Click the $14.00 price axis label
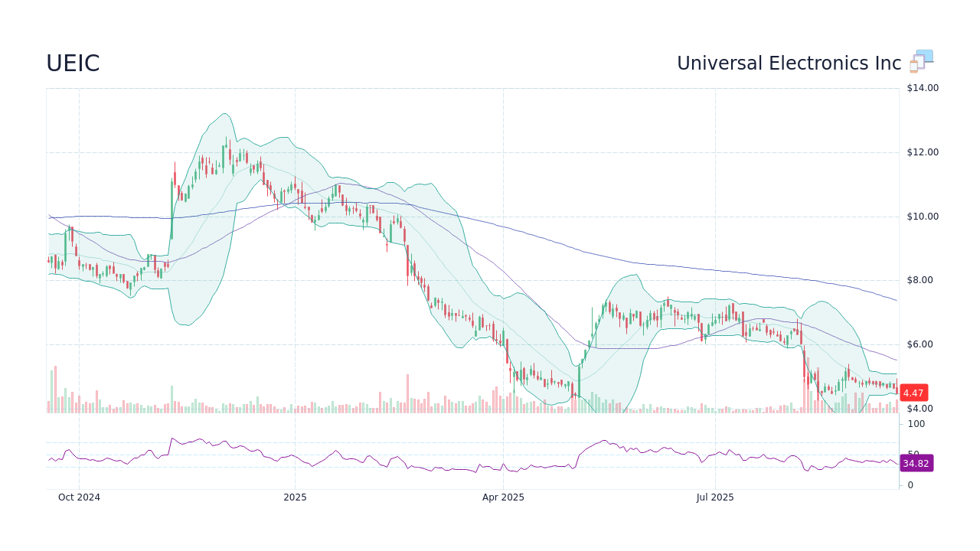Viewport: 980px width, 551px height. tap(923, 88)
